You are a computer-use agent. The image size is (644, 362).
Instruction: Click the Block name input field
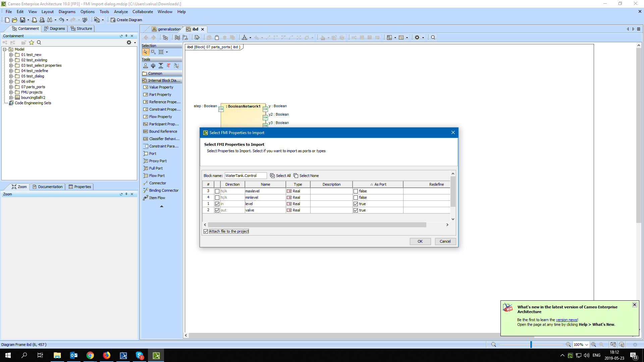click(245, 176)
